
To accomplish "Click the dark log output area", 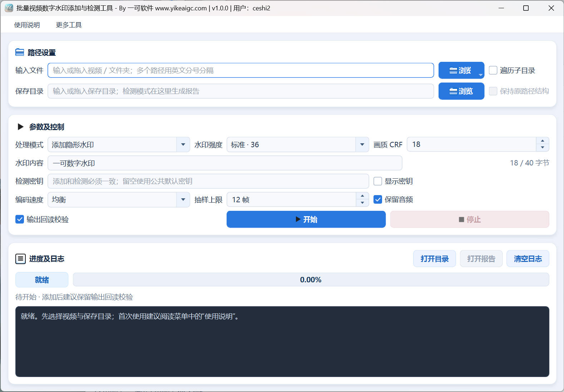I will point(282,342).
